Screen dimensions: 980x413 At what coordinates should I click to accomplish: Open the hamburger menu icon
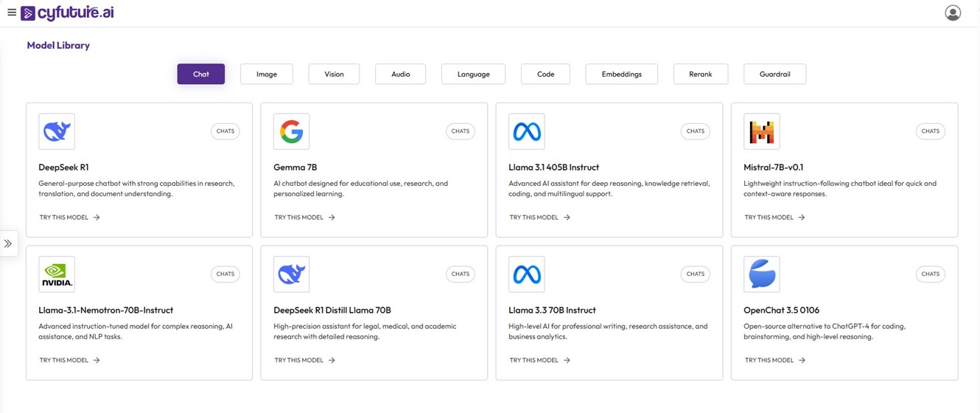tap(12, 13)
